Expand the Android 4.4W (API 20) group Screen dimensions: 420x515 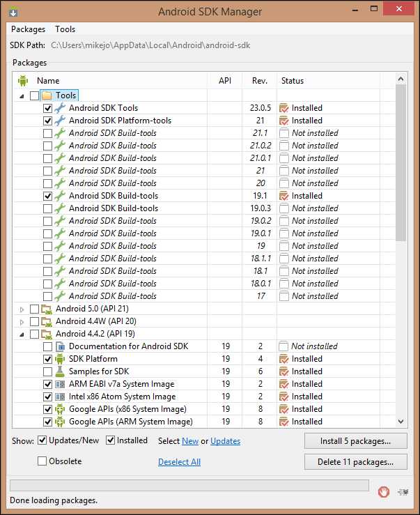[22, 322]
